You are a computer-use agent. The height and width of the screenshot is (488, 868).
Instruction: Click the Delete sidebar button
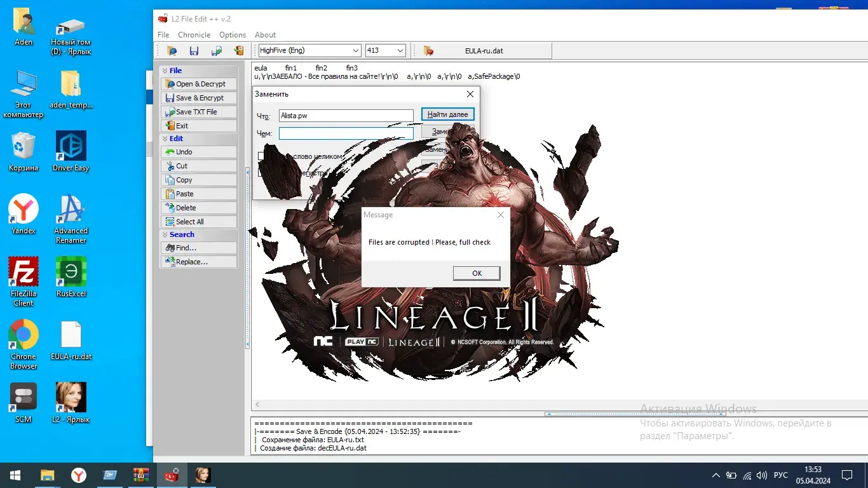click(x=199, y=208)
